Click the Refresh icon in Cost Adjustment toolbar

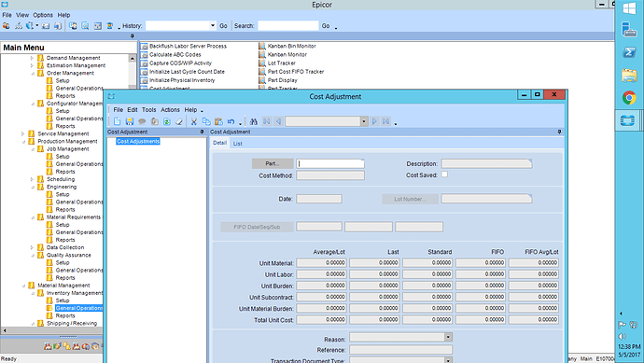166,121
